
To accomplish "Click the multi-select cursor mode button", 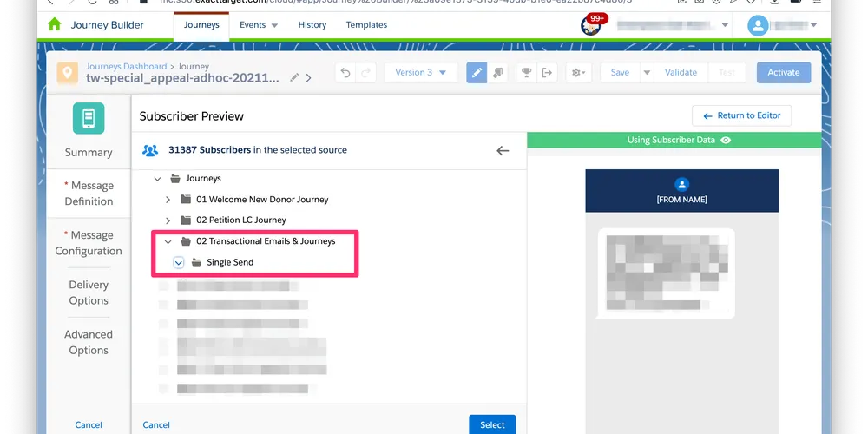I will coord(497,73).
